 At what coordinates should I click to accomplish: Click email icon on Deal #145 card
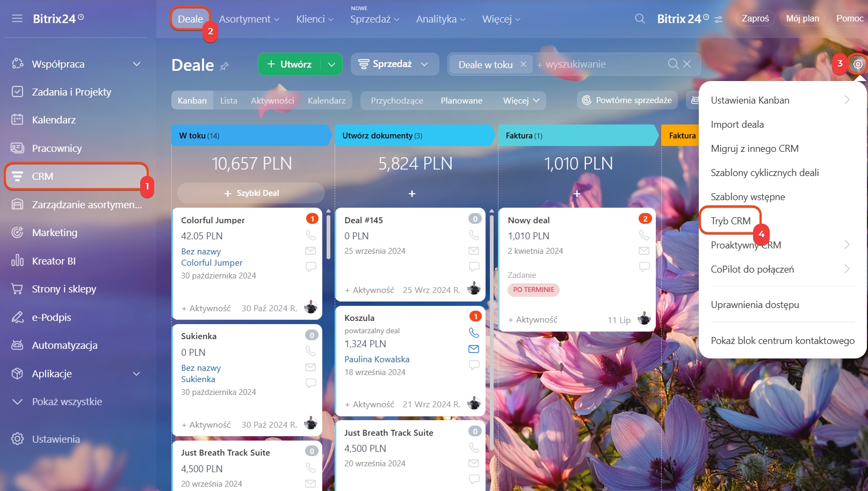click(474, 251)
